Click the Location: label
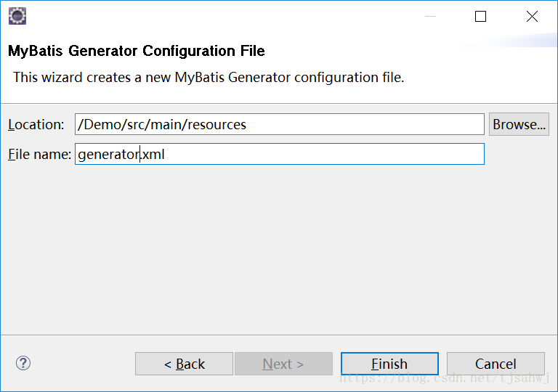The image size is (558, 392). pos(36,125)
